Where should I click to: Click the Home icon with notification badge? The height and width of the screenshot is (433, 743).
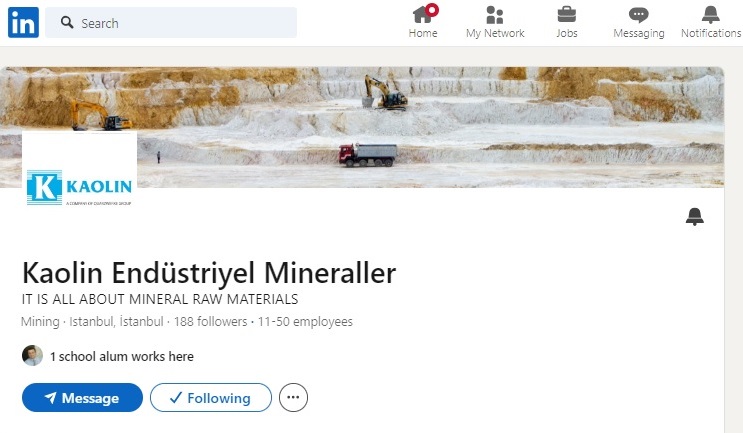pos(425,14)
